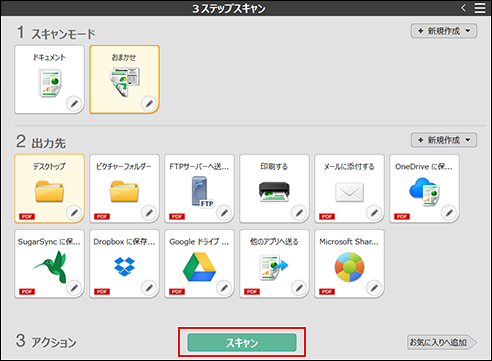Select the Dropbox に保存 destination

tap(124, 263)
